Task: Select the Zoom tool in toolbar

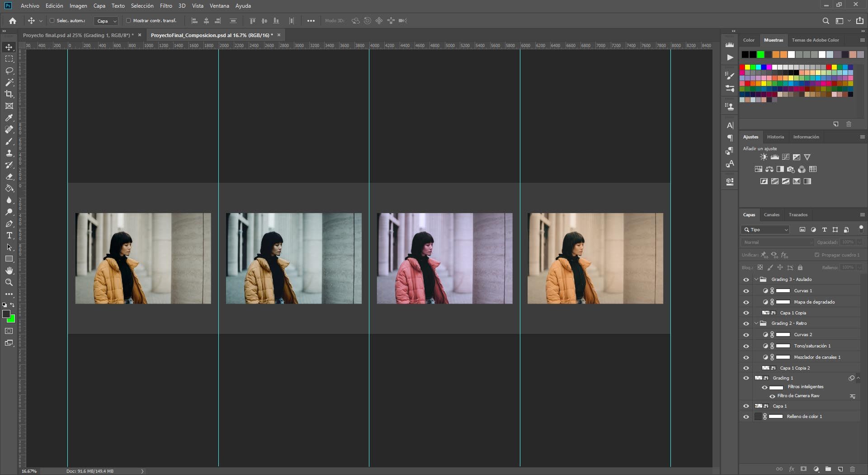Action: click(9, 282)
